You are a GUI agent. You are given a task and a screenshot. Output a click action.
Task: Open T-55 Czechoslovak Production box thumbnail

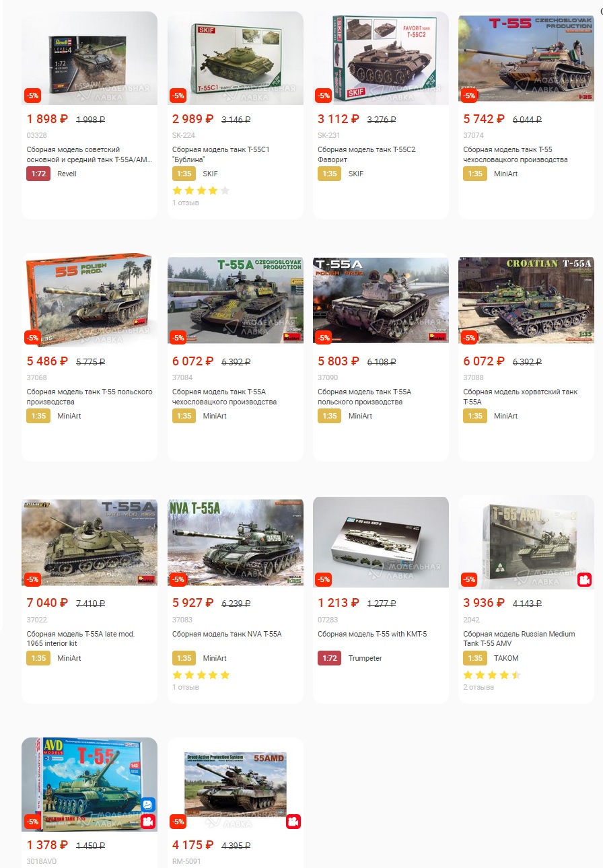click(526, 59)
